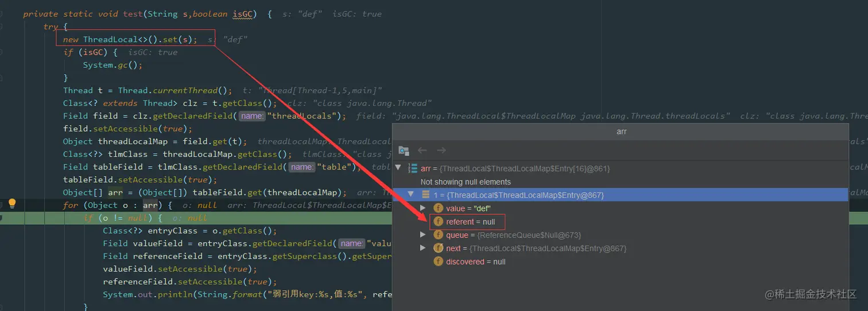The height and width of the screenshot is (311, 868).
Task: Click the 'valueField.setAccessible(true);' line
Action: [180, 268]
